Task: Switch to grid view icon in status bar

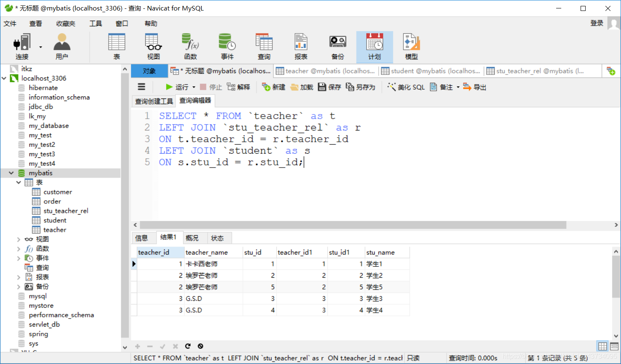Action: (x=602, y=346)
